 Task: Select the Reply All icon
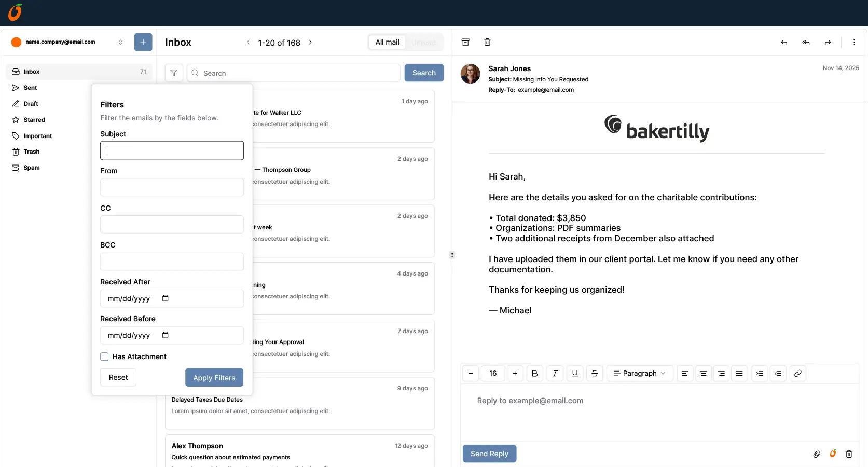[806, 43]
